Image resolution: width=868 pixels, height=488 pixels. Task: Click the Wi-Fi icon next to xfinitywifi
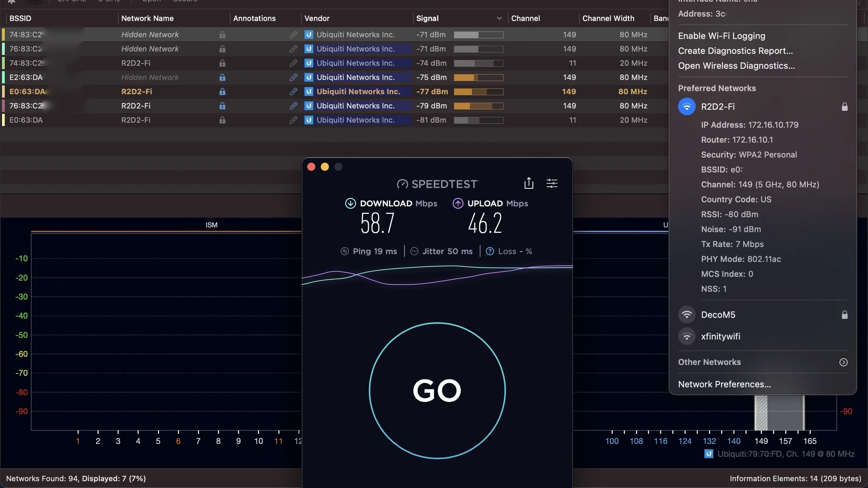tap(686, 336)
